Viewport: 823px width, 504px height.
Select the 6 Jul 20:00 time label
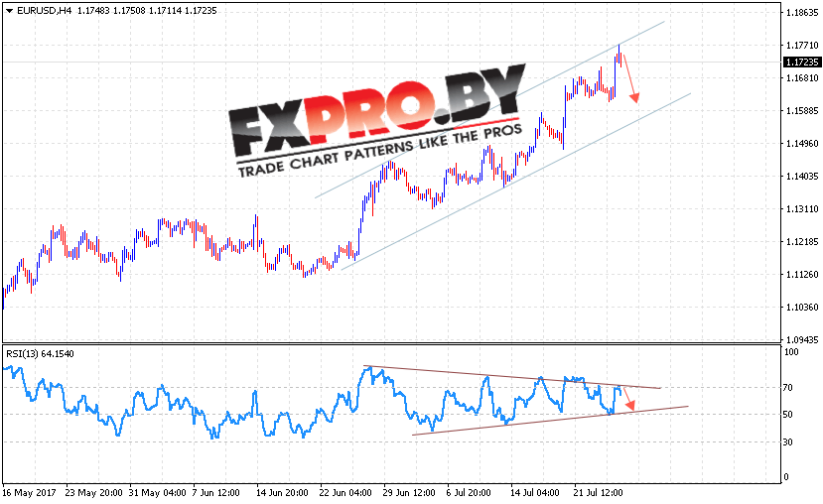[469, 493]
